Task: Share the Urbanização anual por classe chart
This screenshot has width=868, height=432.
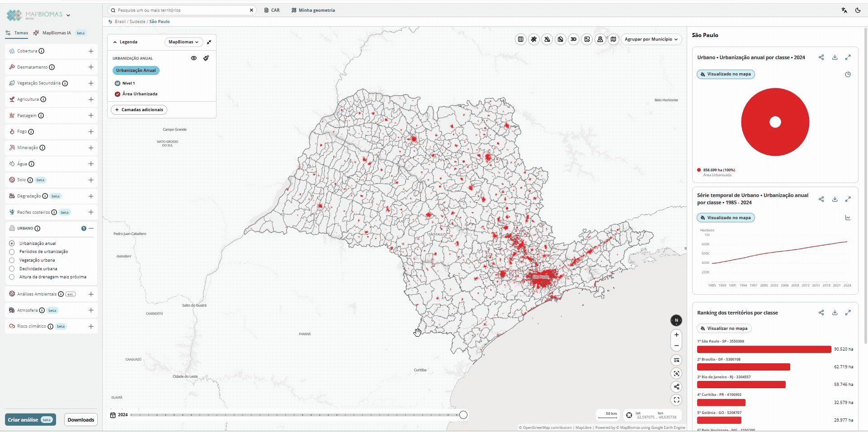Action: (x=821, y=57)
